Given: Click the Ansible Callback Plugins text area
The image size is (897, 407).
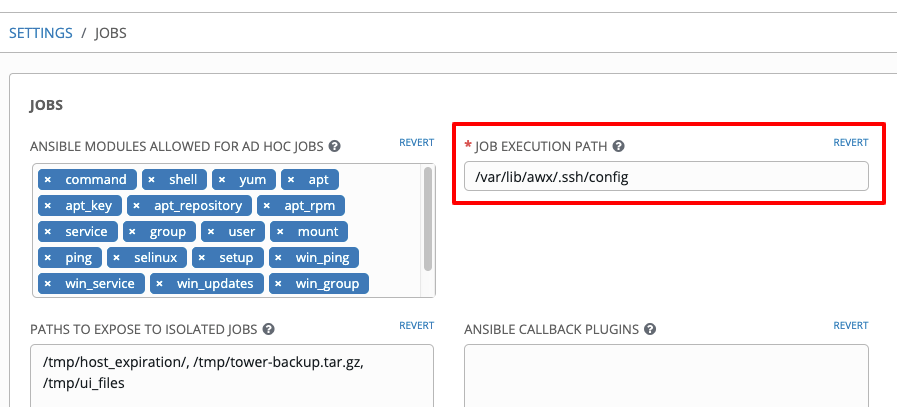Looking at the screenshot, I should click(x=666, y=376).
